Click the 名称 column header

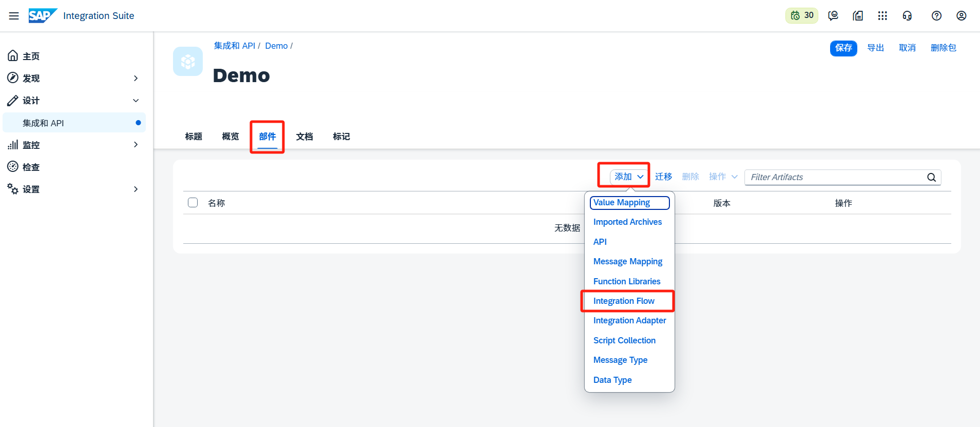(x=216, y=203)
